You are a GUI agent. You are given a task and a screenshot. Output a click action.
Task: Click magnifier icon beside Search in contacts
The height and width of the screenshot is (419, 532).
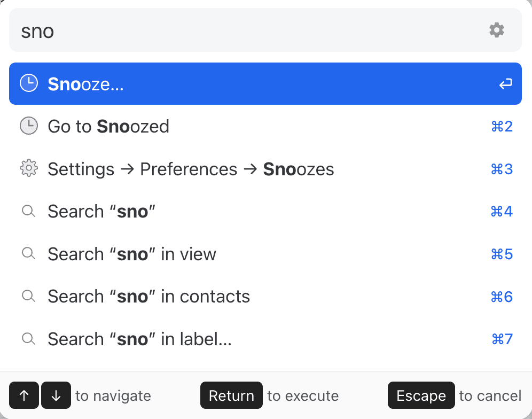[28, 296]
